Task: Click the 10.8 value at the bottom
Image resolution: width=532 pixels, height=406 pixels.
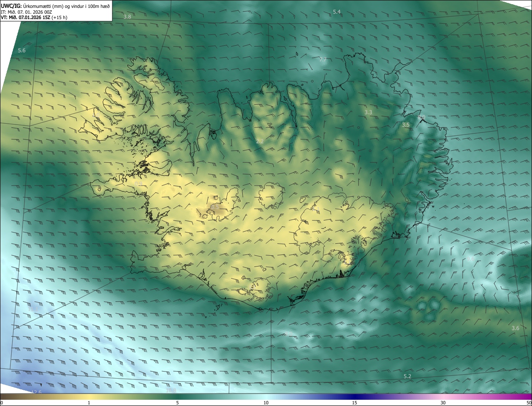Action: (x=171, y=390)
